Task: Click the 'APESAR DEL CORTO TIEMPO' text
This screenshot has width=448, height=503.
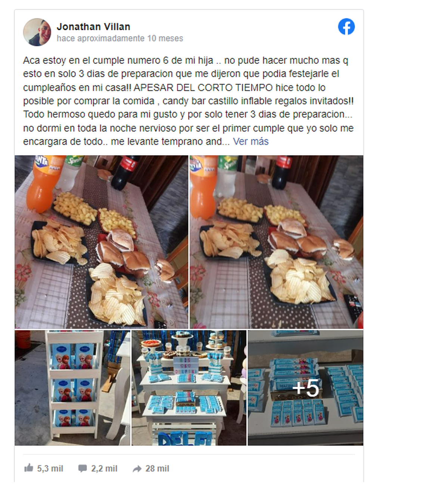Action: point(203,88)
